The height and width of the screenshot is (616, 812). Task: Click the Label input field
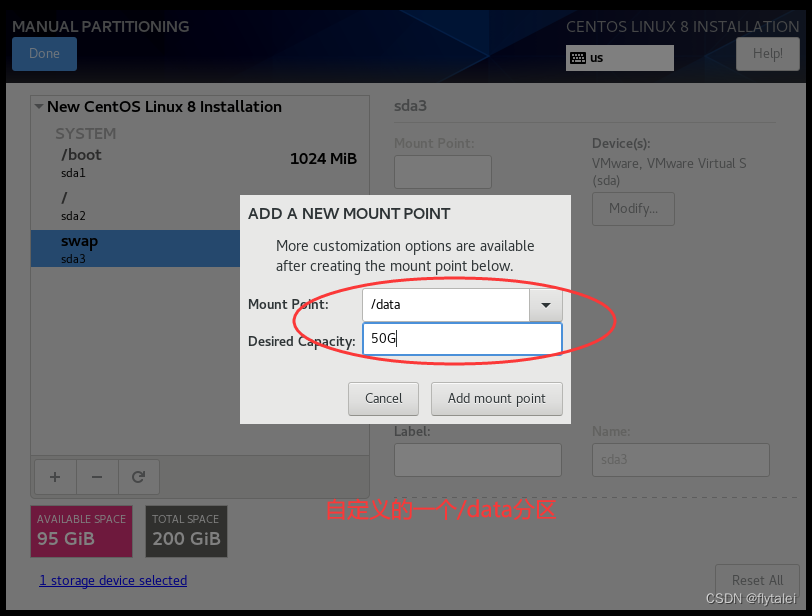tap(477, 460)
